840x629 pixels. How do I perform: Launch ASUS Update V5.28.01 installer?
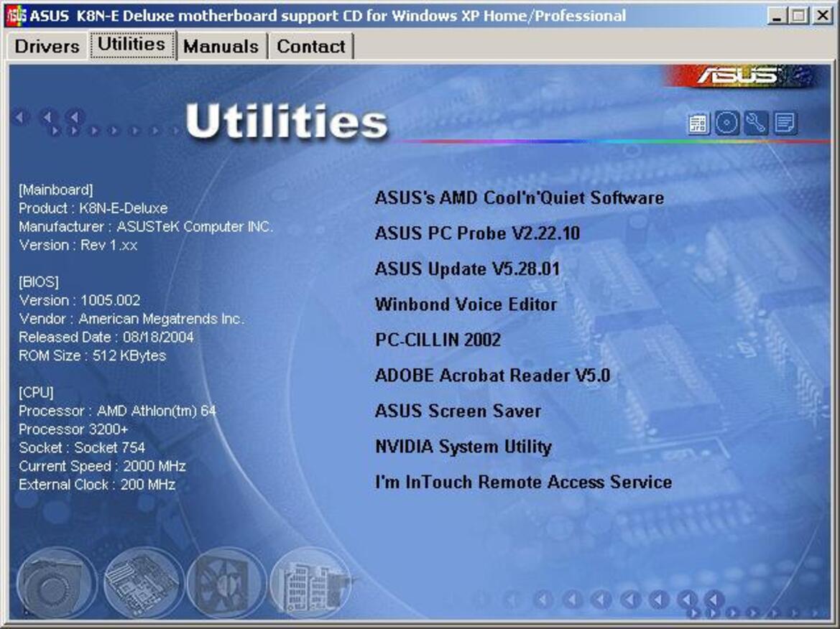(467, 269)
